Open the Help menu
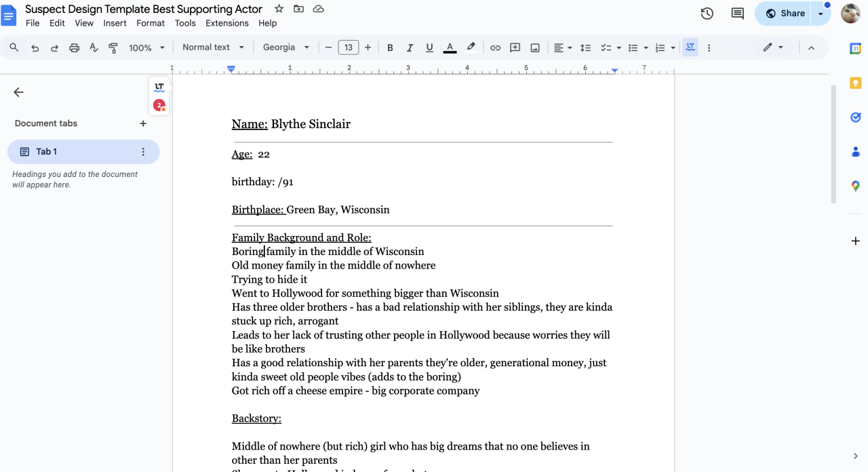The image size is (868, 472). [268, 23]
